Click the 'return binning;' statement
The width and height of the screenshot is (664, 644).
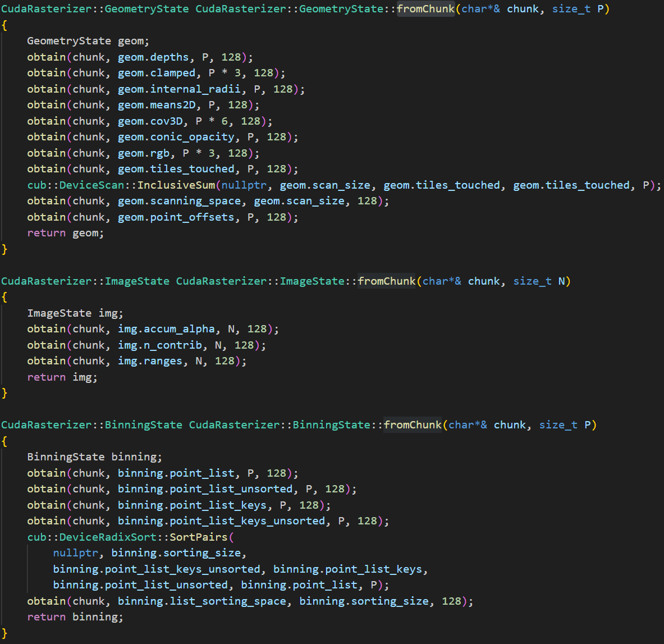(x=75, y=617)
